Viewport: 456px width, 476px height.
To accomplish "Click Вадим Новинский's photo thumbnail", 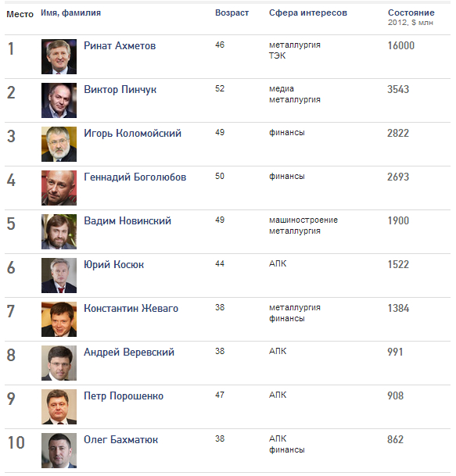I will (x=59, y=231).
